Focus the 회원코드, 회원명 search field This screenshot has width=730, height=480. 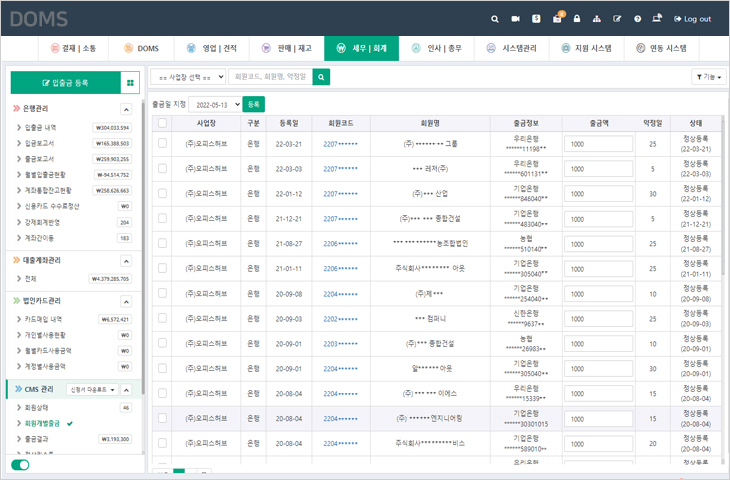(270, 77)
